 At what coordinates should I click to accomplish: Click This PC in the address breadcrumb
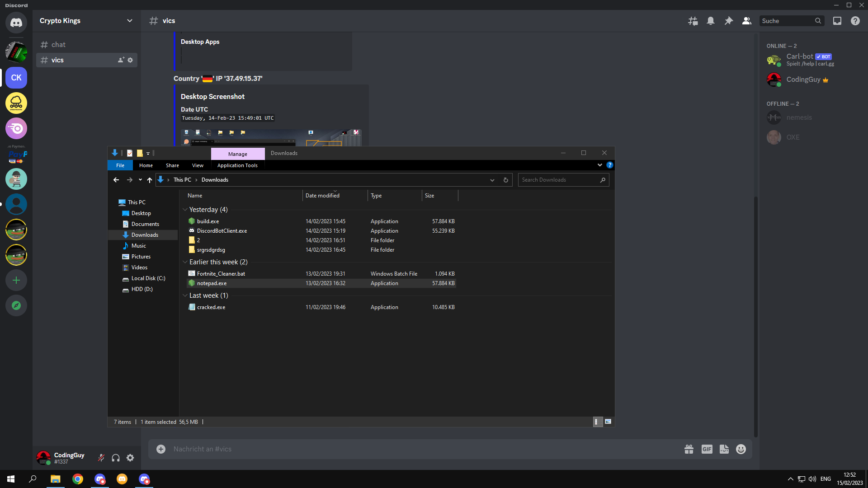point(182,180)
